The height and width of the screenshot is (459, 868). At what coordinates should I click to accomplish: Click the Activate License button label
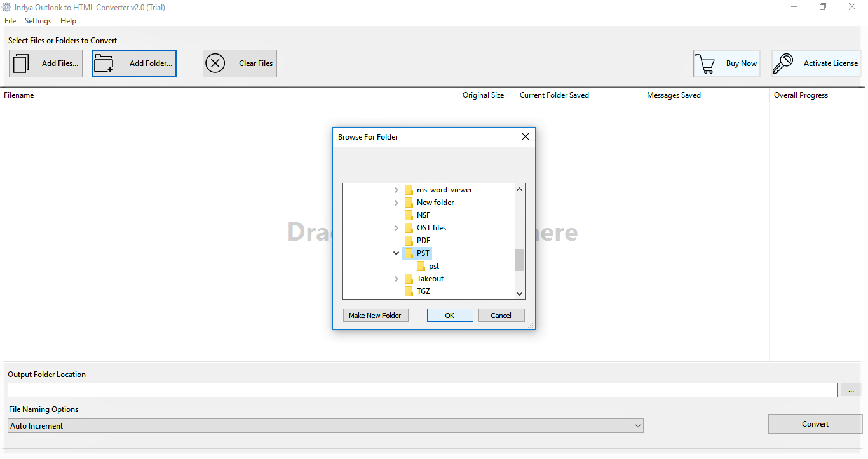(x=831, y=63)
